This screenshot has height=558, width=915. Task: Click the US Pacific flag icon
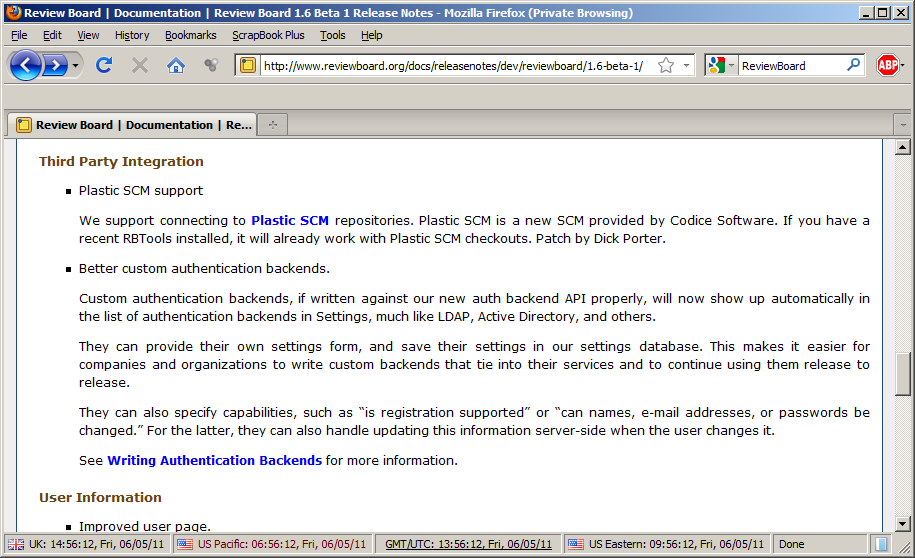pyautogui.click(x=184, y=544)
